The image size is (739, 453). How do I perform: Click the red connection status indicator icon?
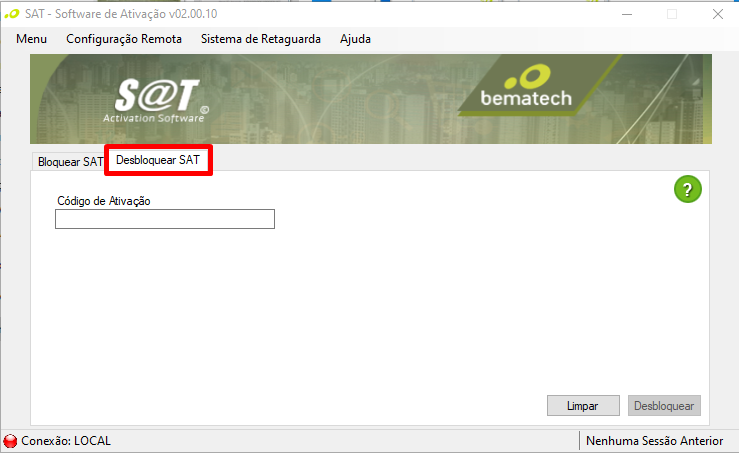click(10, 441)
